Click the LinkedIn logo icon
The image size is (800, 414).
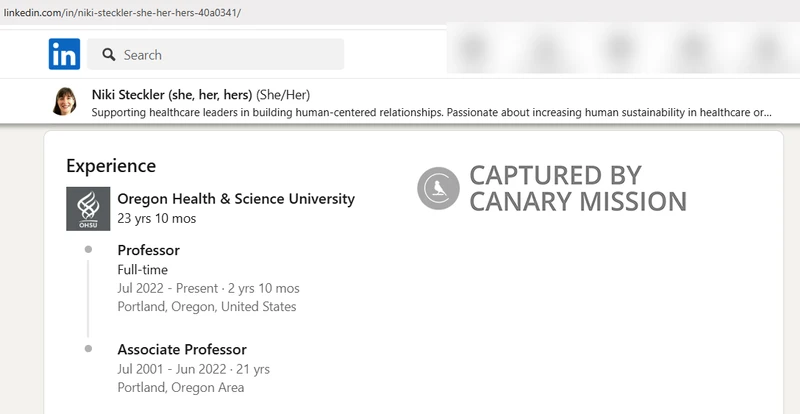[64, 54]
